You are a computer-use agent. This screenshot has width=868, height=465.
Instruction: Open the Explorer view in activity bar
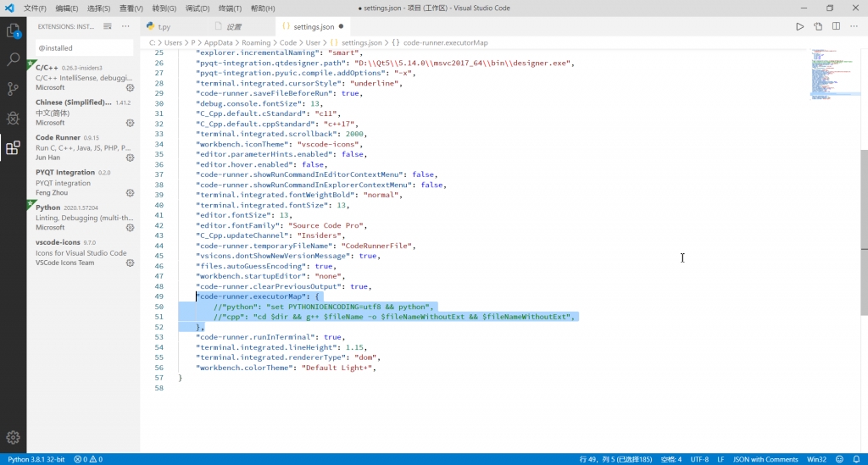[13, 30]
